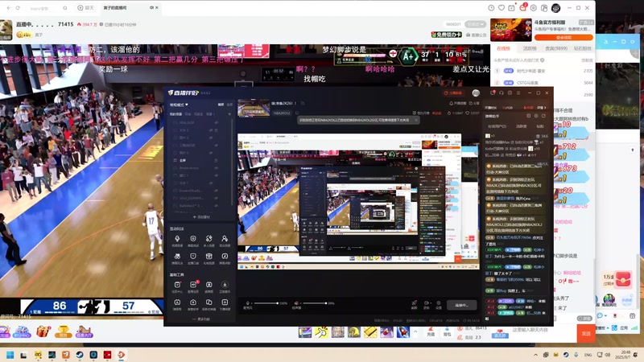Click the 免费领办卡 button on stream page
Image resolution: width=644 pixels, height=362 pixels.
point(447,35)
